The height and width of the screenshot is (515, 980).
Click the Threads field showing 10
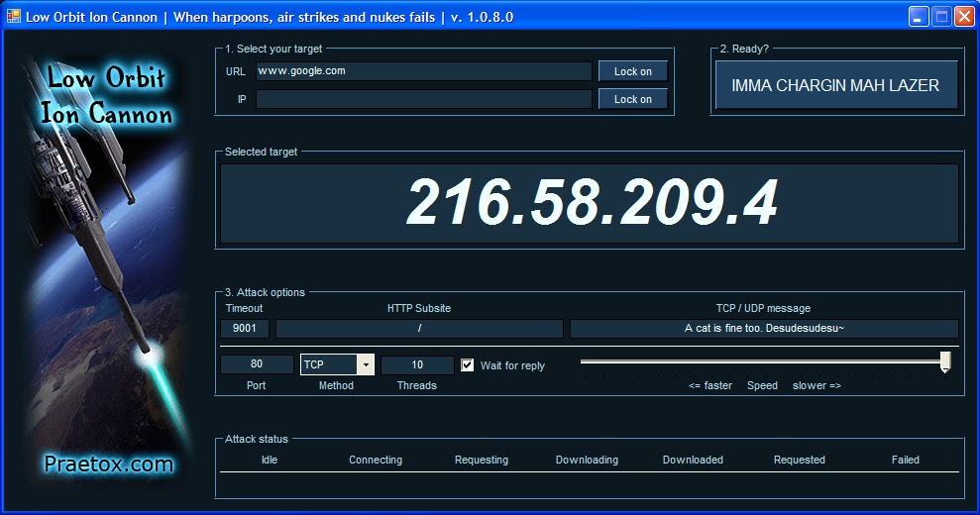tap(417, 364)
